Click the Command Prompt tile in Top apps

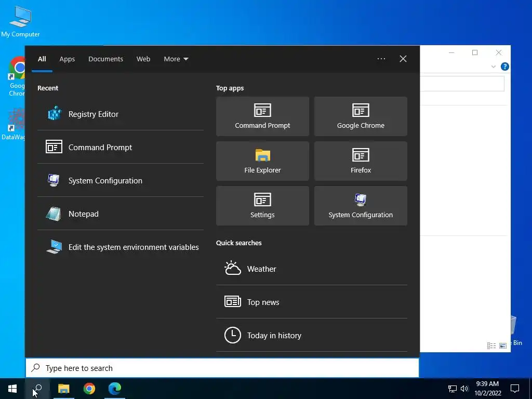tap(262, 116)
